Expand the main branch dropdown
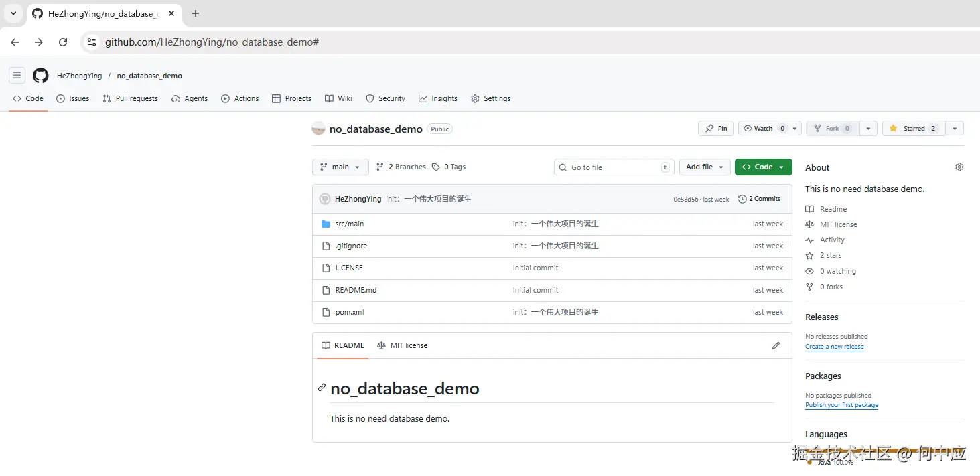The height and width of the screenshot is (476, 980). pyautogui.click(x=340, y=167)
